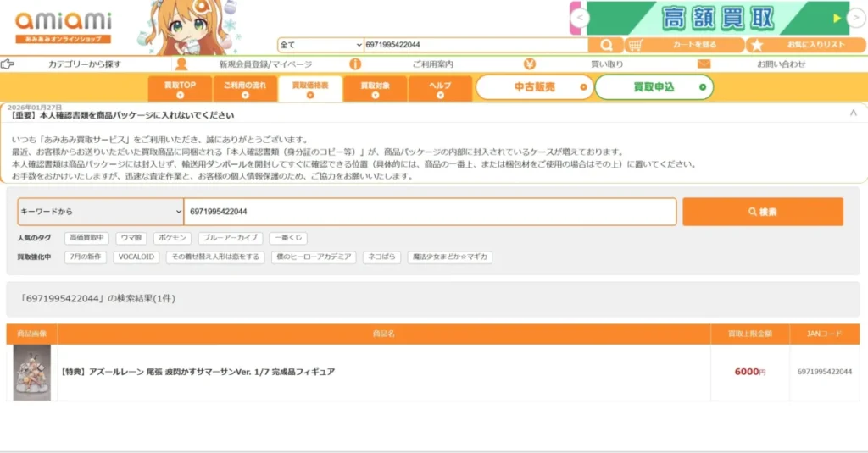The image size is (868, 453).
Task: Open カテゴリーから探す menu
Action: coord(84,64)
